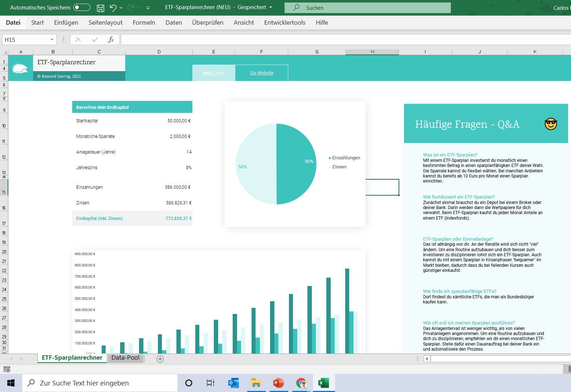Select the Startkapital value 50.000,00 €
The height and width of the screenshot is (392, 571).
pyautogui.click(x=179, y=121)
